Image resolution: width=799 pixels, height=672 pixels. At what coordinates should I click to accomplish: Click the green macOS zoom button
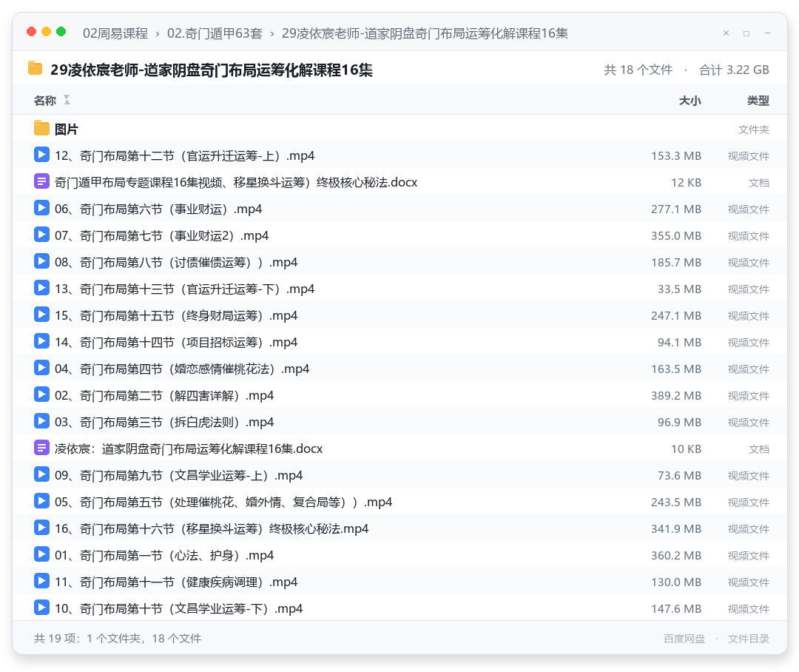coord(61,32)
